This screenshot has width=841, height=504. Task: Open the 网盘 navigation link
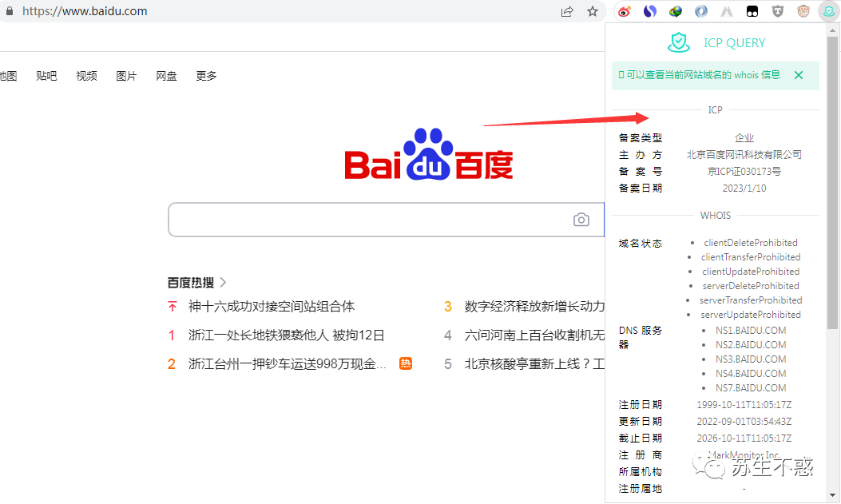(x=166, y=76)
